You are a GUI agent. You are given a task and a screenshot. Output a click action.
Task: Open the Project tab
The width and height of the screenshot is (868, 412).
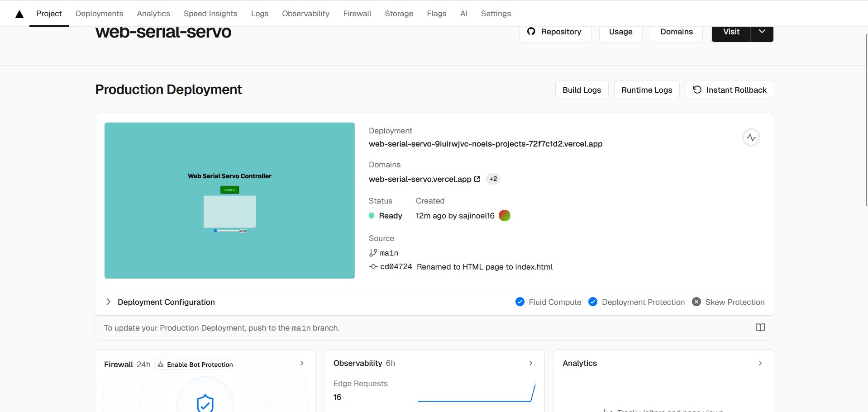pos(49,14)
